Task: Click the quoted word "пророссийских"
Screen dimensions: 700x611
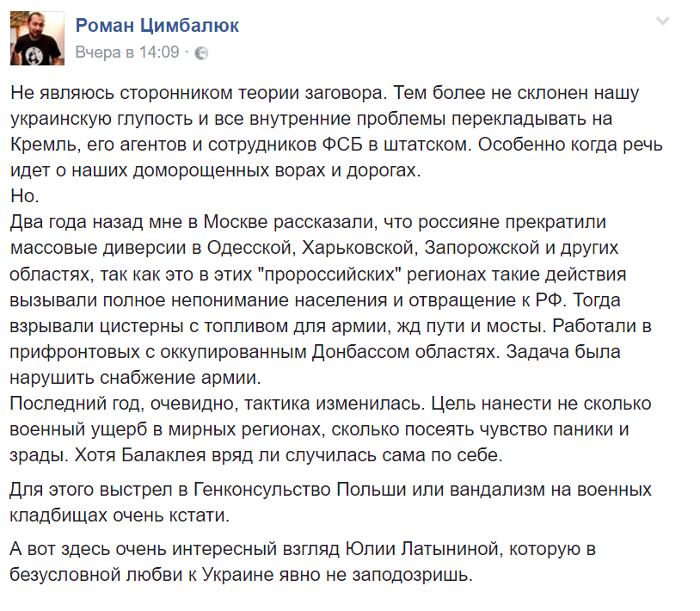Action: (330, 275)
